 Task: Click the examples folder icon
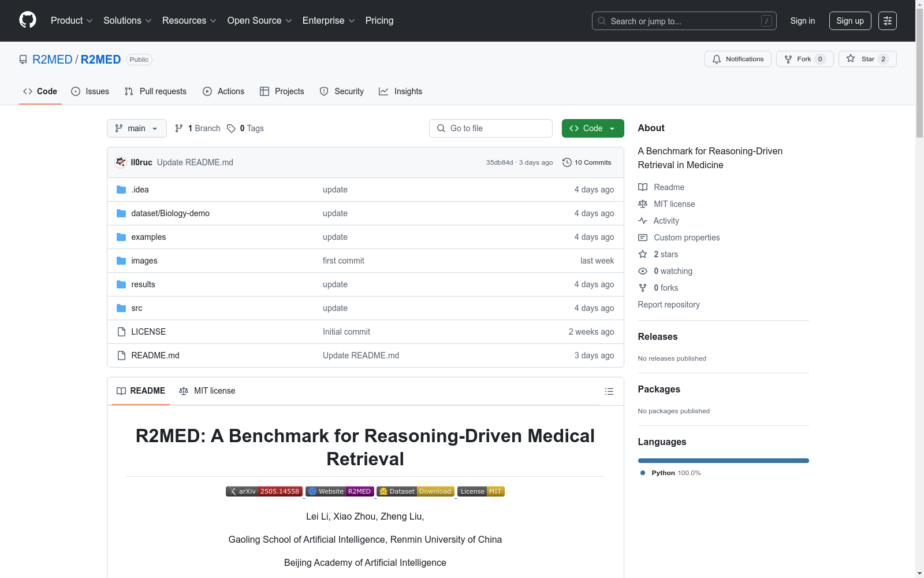click(121, 237)
